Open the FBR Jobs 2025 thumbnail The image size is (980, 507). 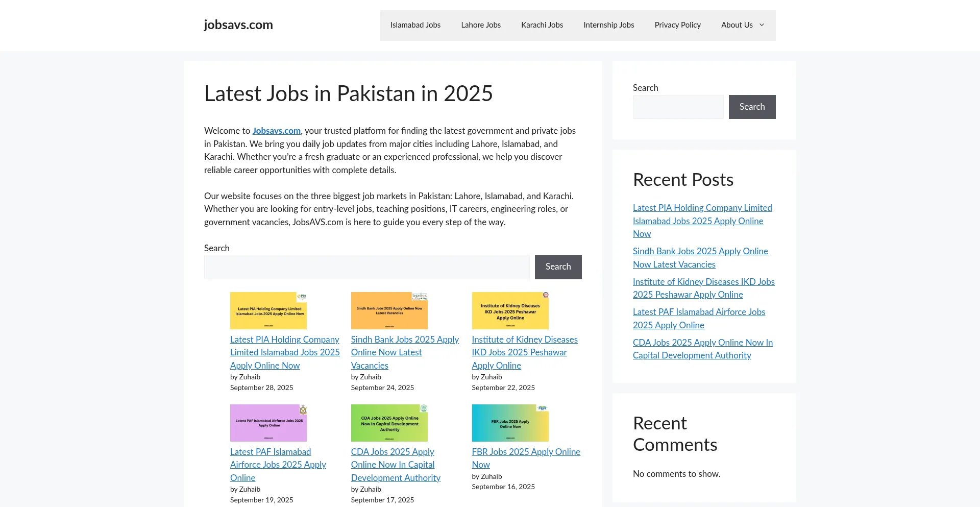(x=510, y=423)
